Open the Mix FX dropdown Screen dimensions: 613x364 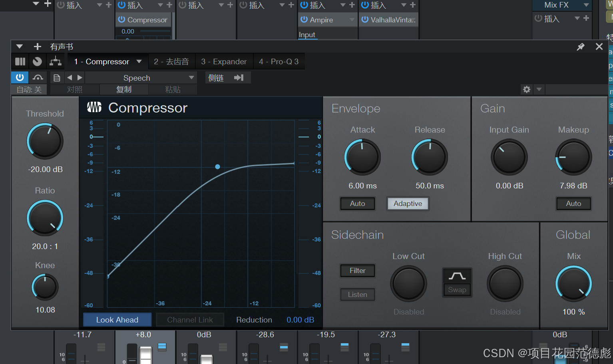pyautogui.click(x=586, y=5)
